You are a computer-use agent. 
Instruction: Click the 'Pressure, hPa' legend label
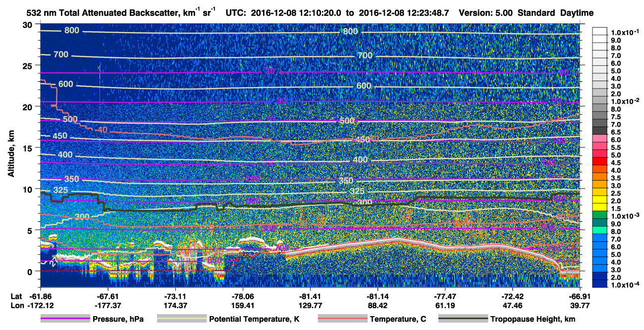point(118,319)
